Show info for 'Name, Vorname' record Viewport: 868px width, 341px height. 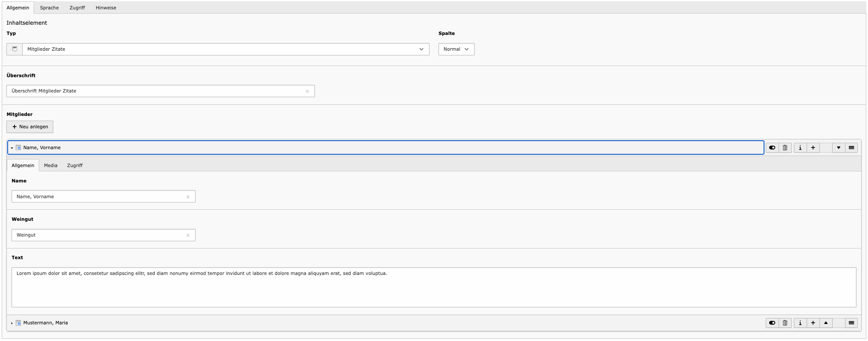[x=800, y=148]
